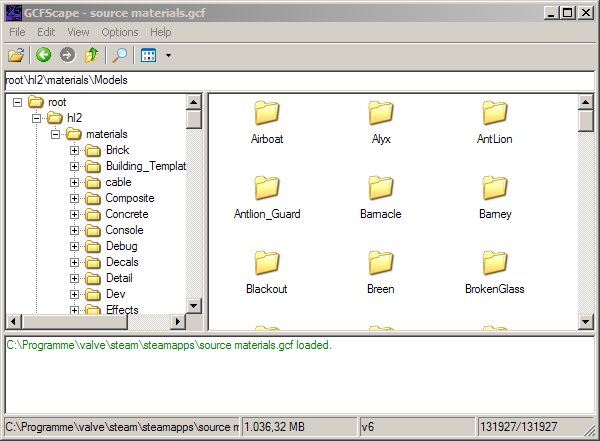600x441 pixels.
Task: Select the Barnacle folder icon
Action: pyautogui.click(x=381, y=188)
